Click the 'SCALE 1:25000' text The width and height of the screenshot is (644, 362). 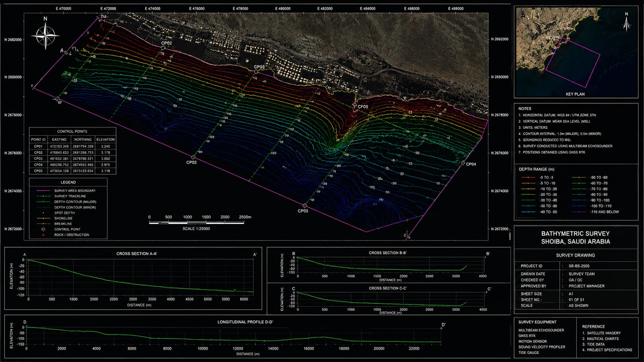tap(196, 229)
